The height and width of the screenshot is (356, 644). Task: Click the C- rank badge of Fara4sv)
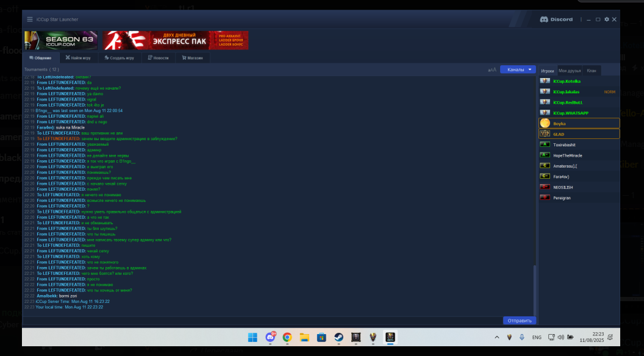pyautogui.click(x=545, y=176)
